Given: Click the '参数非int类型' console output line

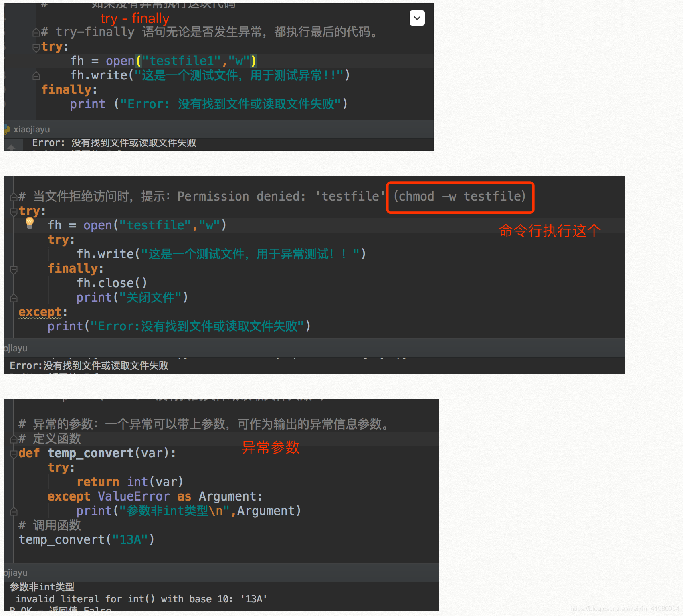Looking at the screenshot, I should click(x=42, y=587).
